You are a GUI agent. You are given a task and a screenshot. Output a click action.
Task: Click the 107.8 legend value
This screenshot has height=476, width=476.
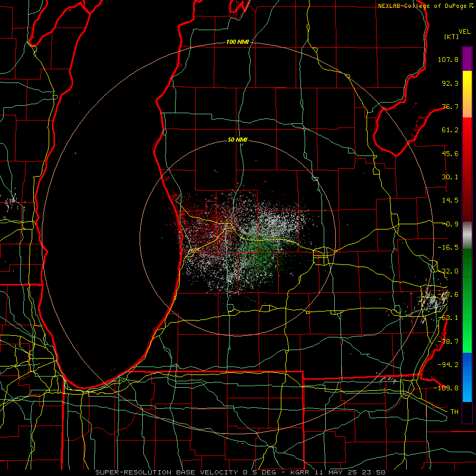(x=448, y=59)
